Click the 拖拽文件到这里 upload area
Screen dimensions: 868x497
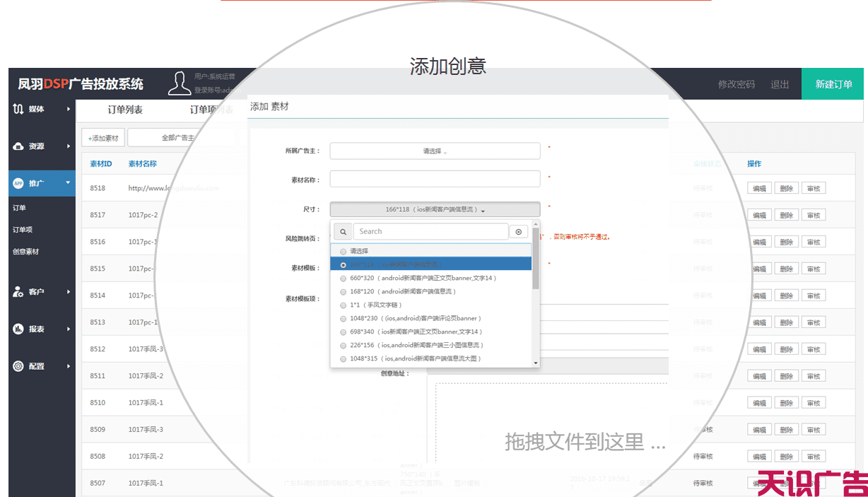pyautogui.click(x=551, y=424)
